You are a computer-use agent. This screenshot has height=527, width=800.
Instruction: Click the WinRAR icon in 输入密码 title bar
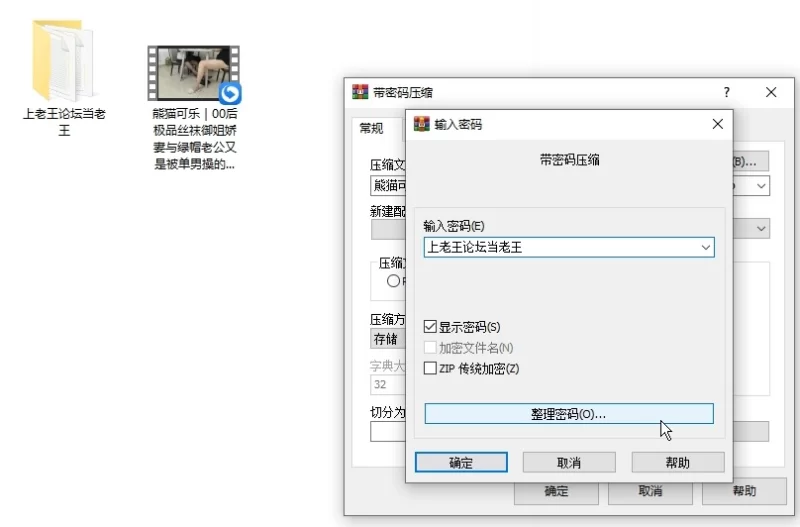pyautogui.click(x=421, y=124)
